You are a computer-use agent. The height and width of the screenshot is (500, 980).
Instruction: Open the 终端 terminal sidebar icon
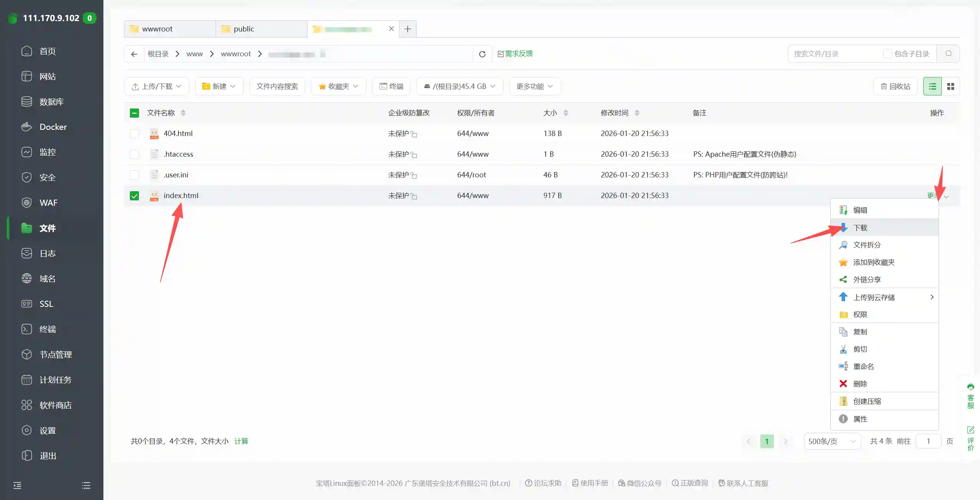point(26,329)
